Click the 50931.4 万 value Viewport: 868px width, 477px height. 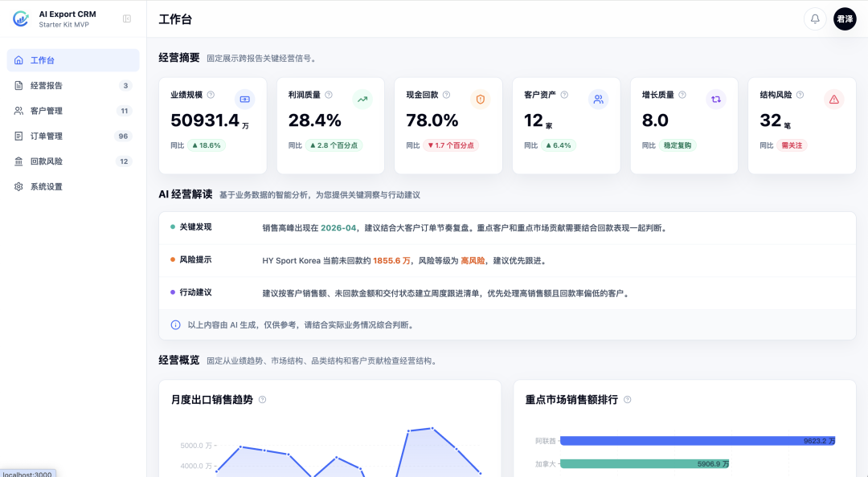tap(210, 120)
